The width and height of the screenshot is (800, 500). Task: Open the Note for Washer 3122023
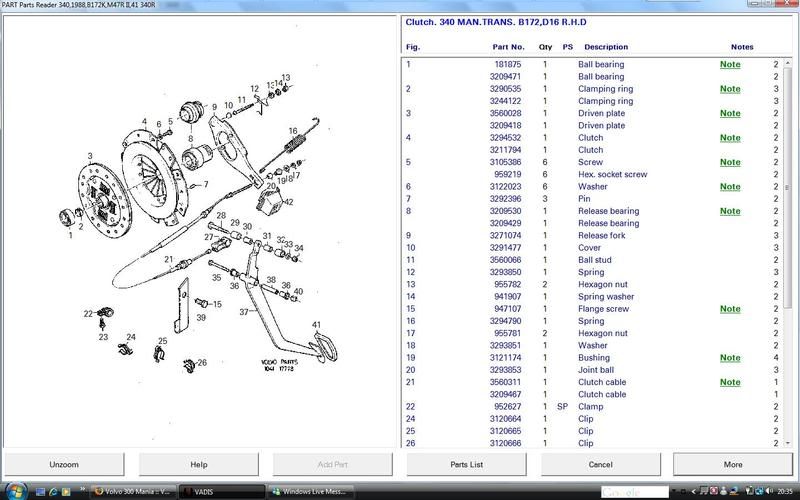coord(730,187)
